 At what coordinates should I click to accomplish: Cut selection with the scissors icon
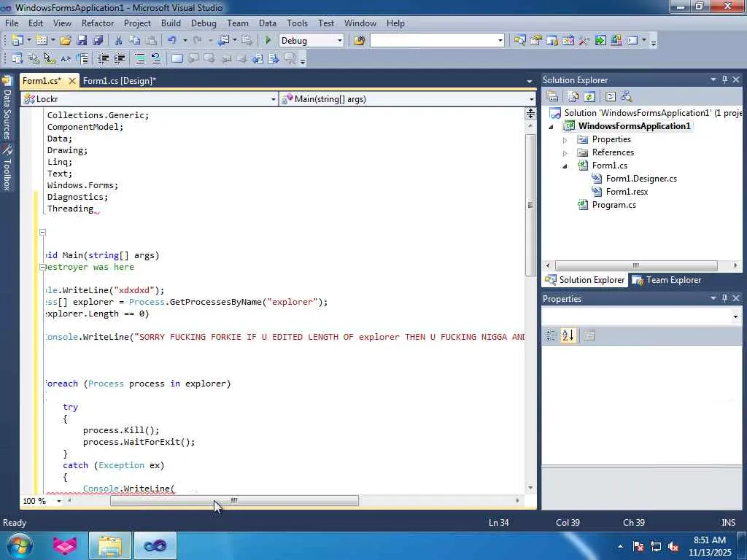pos(119,41)
